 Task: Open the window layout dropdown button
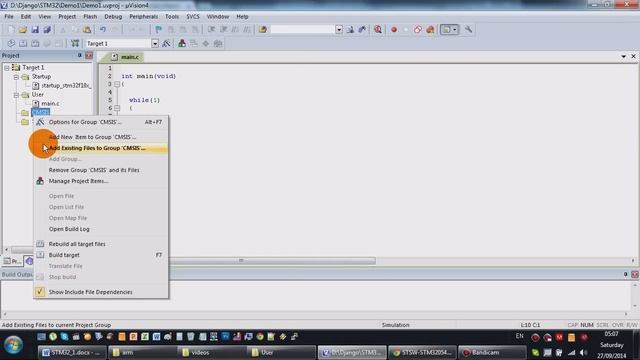(x=449, y=29)
